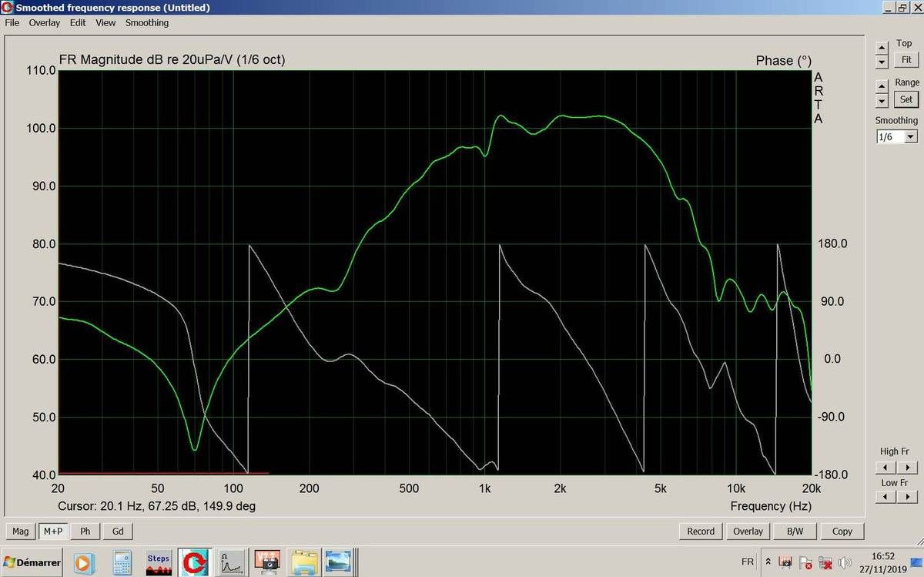Click the tray icon with red X
Screen dimensions: 924x577
pyautogui.click(x=825, y=562)
